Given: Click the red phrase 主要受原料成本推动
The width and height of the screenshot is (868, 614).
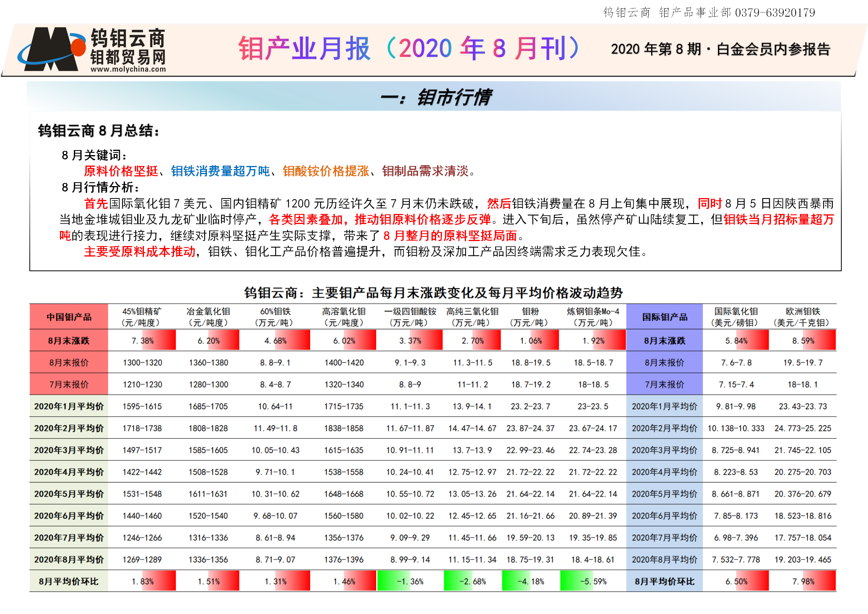Looking at the screenshot, I should (x=140, y=251).
